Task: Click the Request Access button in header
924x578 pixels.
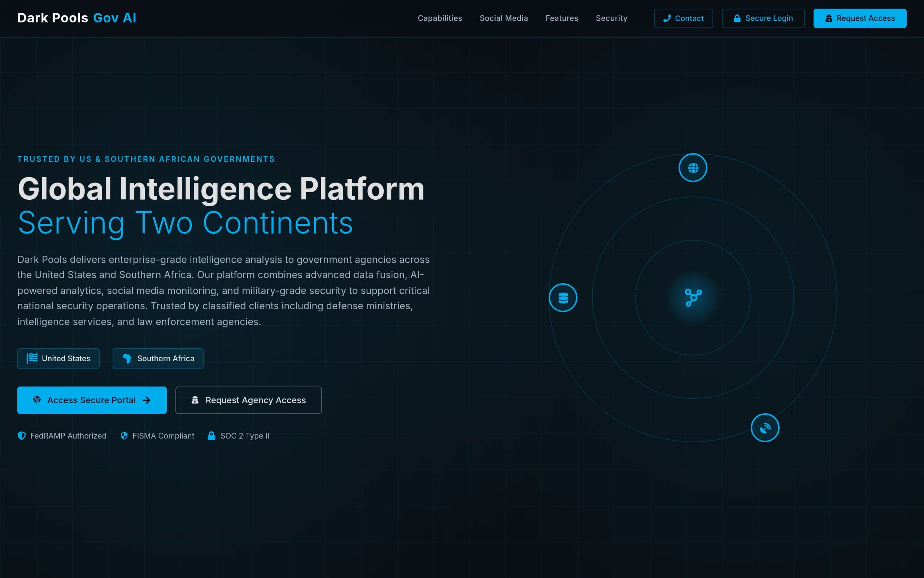Action: tap(860, 18)
